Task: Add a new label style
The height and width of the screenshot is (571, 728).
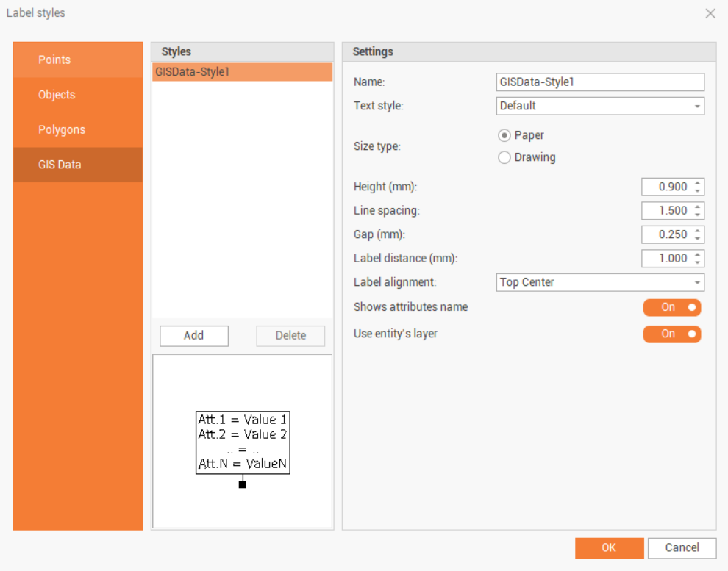Action: (x=194, y=336)
